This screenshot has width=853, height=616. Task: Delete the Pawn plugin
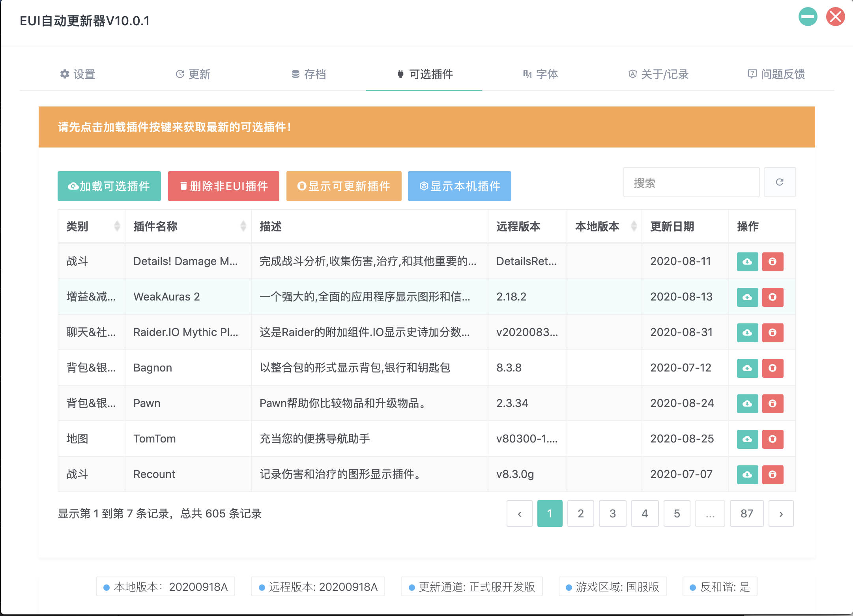[x=773, y=403]
